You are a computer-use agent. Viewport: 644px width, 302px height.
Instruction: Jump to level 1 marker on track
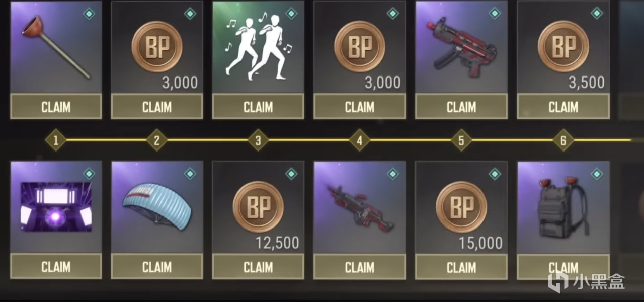click(55, 140)
